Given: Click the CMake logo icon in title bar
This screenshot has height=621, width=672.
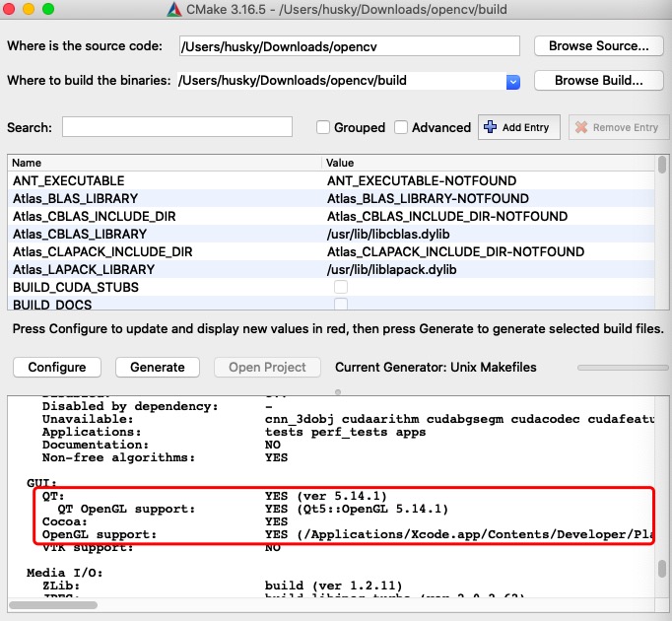Looking at the screenshot, I should click(174, 9).
